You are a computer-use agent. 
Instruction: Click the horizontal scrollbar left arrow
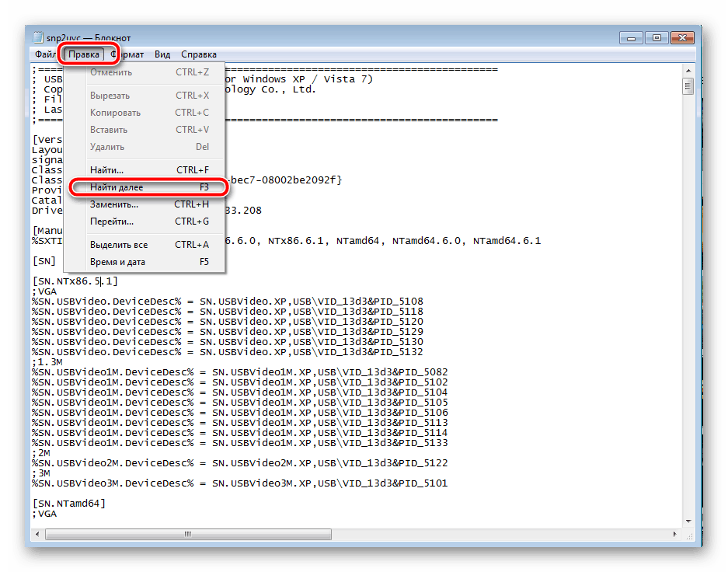pyautogui.click(x=37, y=534)
